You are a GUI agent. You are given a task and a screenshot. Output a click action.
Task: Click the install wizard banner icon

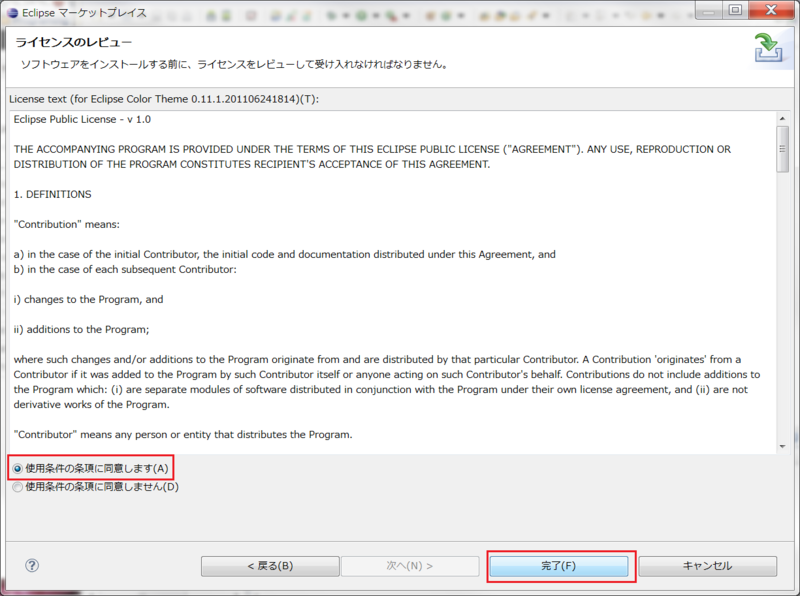768,47
